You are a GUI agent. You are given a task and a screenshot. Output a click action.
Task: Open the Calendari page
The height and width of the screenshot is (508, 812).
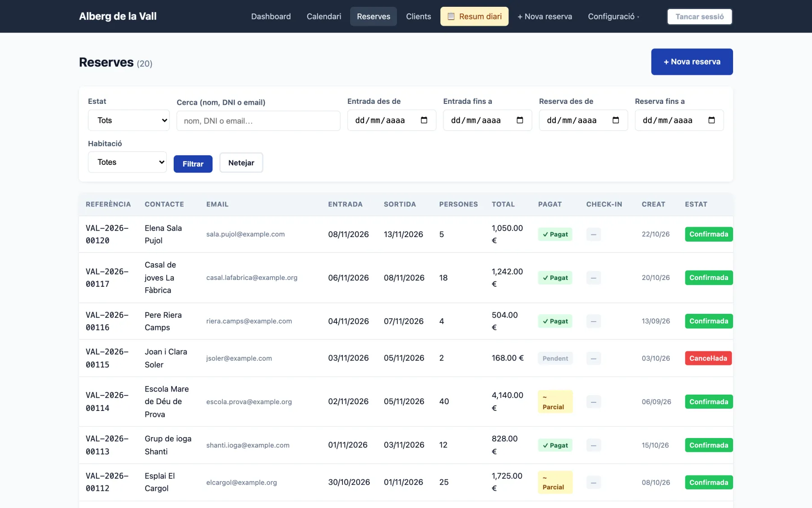[x=324, y=16]
